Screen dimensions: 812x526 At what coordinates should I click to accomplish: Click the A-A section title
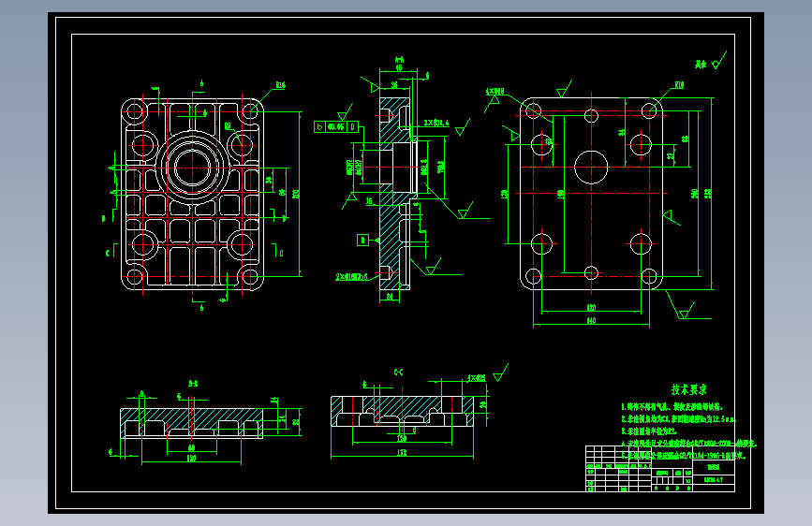pos(399,60)
